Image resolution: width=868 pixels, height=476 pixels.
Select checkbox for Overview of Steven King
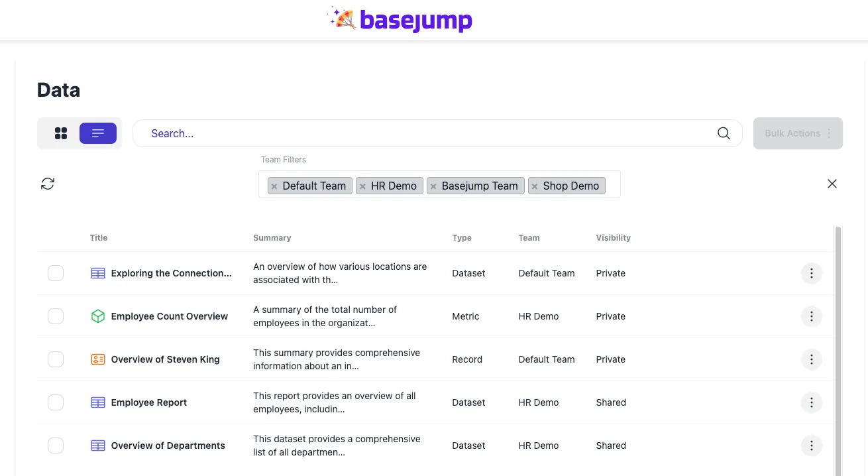(x=56, y=359)
